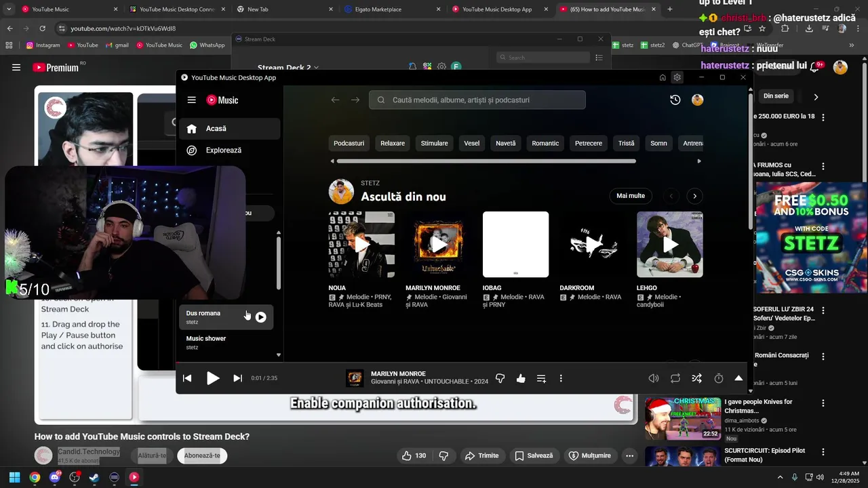Open the Windows Start menu

tap(14, 477)
